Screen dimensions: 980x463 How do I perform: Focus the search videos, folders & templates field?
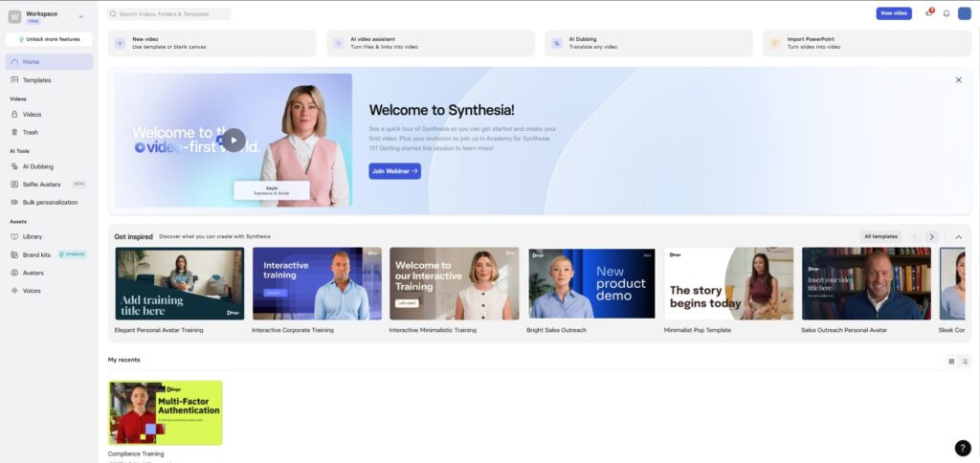(168, 13)
